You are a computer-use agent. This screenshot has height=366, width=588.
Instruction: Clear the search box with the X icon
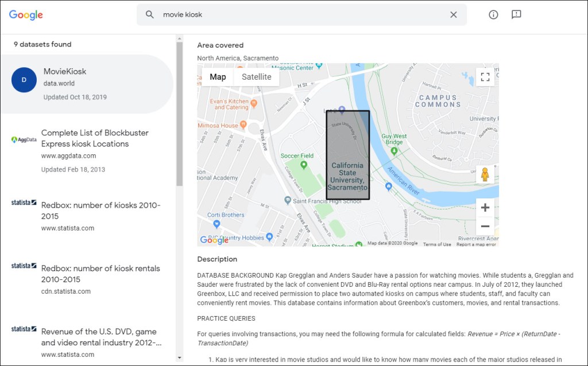coord(454,14)
